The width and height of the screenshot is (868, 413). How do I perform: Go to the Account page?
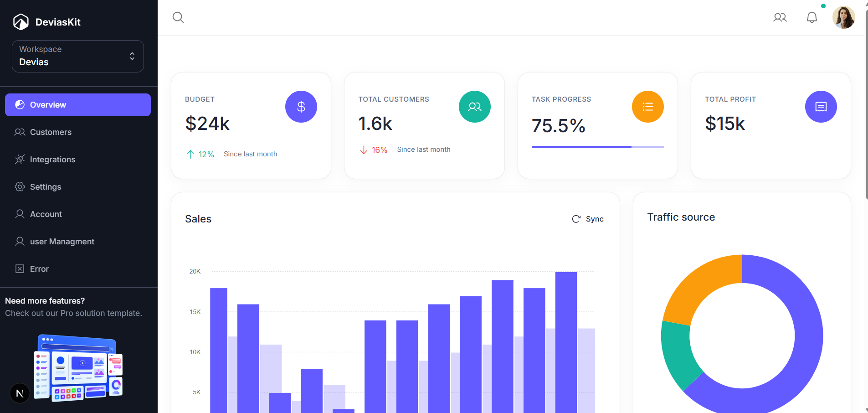[x=46, y=214]
